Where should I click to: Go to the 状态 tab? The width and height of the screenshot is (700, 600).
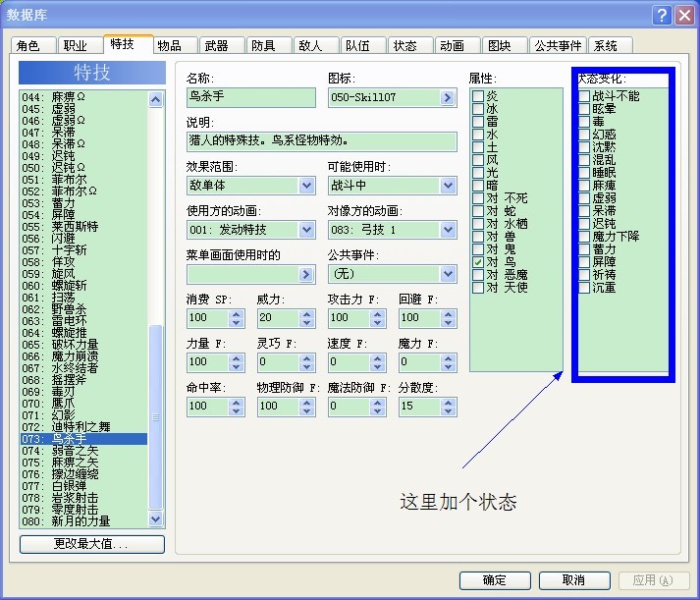pos(410,45)
